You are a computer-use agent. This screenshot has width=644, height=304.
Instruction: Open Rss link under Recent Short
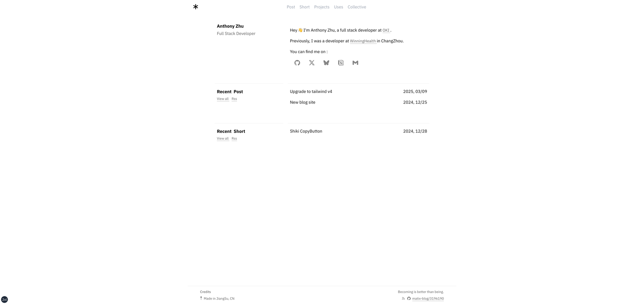pyautogui.click(x=234, y=139)
